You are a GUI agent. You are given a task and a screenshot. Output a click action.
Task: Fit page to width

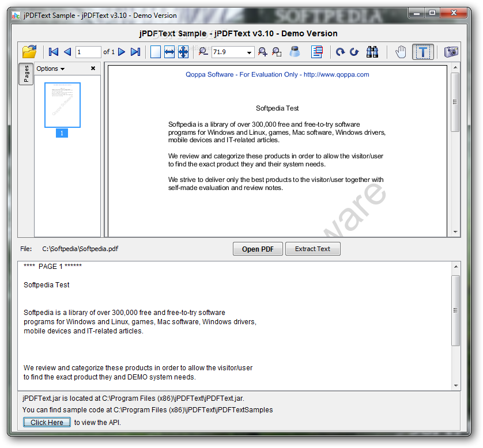[169, 52]
